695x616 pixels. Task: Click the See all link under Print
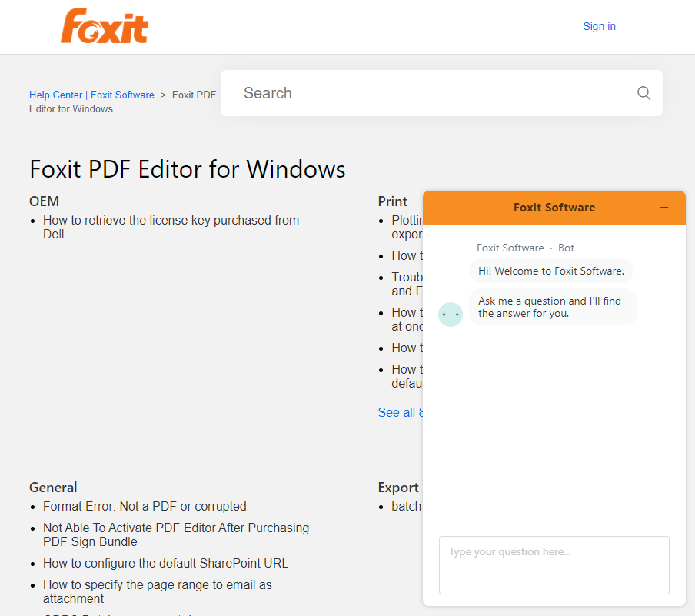[401, 412]
